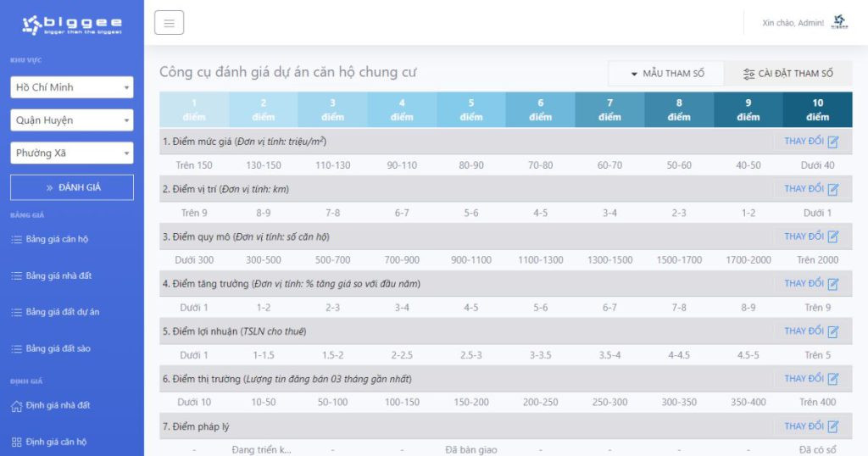Screen dimensions: 868x456
Task: Click '110-130' price range cell
Action: click(x=332, y=165)
